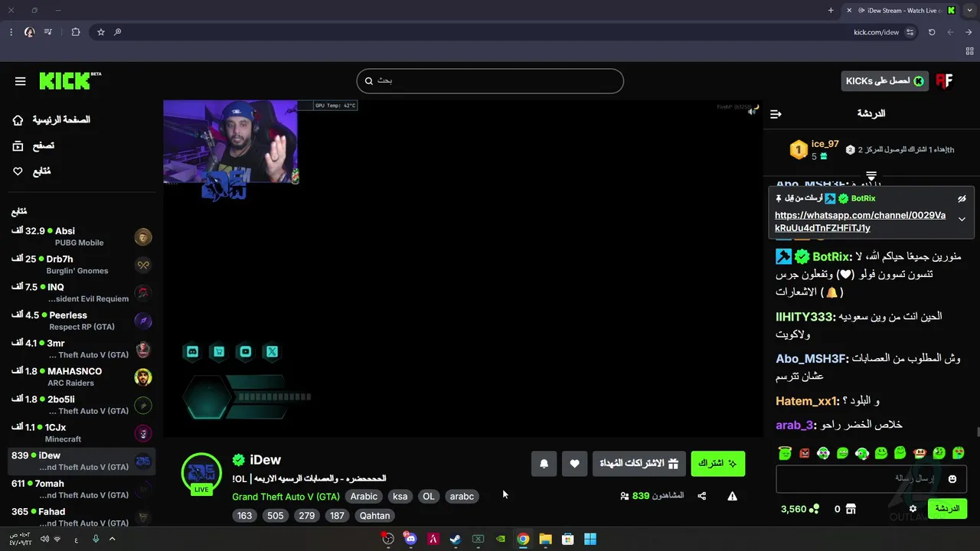980x551 pixels.
Task: Click the send message input field
Action: (x=871, y=479)
